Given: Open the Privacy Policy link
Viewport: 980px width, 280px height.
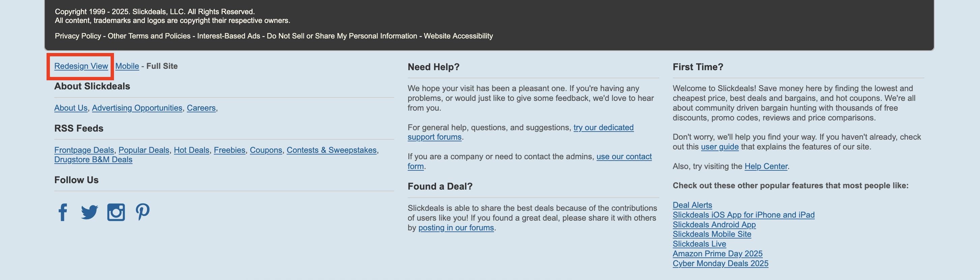Looking at the screenshot, I should 78,36.
